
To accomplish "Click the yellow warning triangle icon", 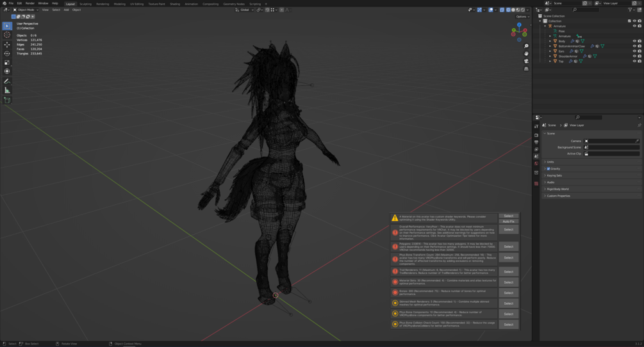I will pyautogui.click(x=395, y=218).
